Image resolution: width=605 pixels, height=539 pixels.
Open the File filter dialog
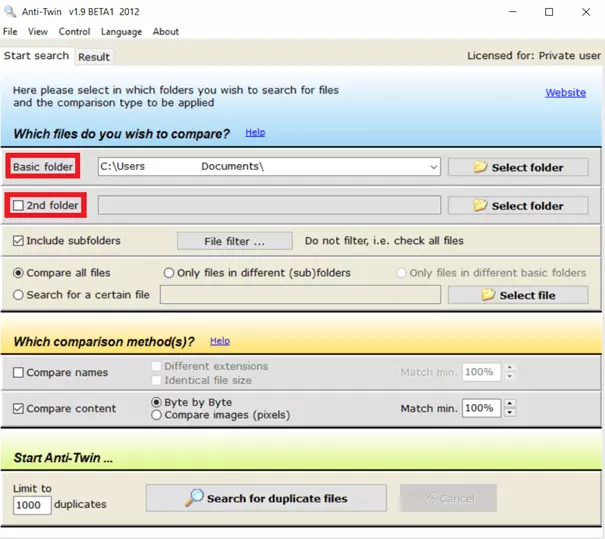235,241
